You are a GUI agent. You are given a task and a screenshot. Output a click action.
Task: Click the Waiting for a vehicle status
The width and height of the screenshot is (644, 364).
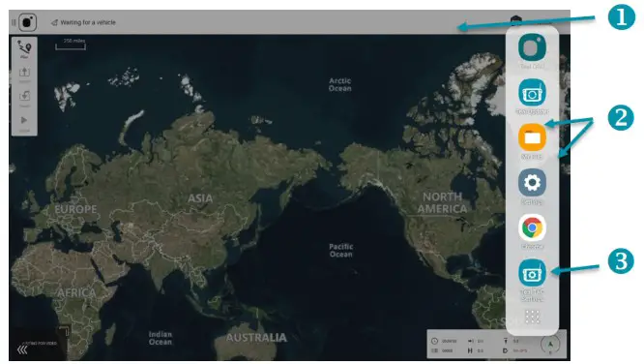point(88,22)
